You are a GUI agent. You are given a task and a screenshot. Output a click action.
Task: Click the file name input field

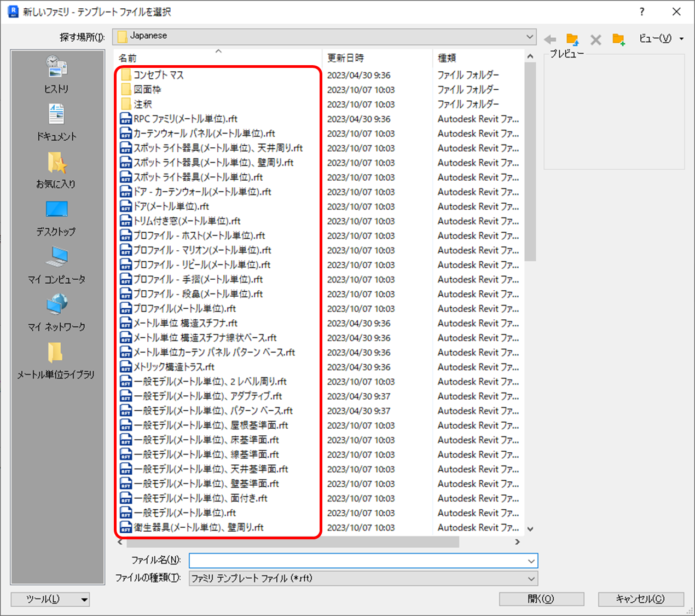[x=357, y=561]
